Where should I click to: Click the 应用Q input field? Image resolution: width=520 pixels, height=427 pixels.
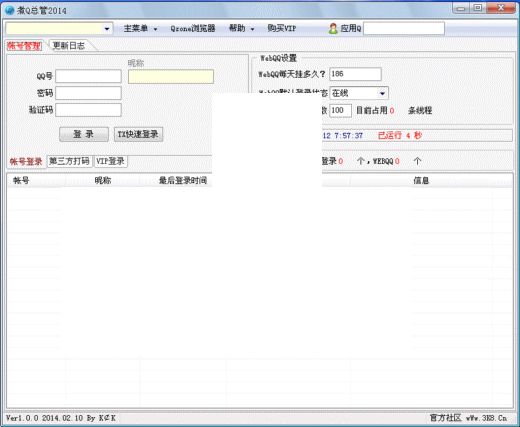(x=404, y=28)
